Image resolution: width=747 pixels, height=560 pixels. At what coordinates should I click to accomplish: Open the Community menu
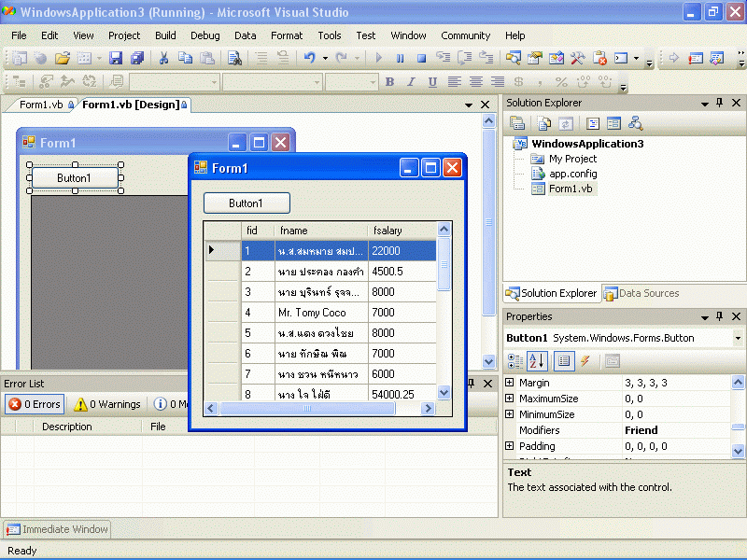(465, 35)
